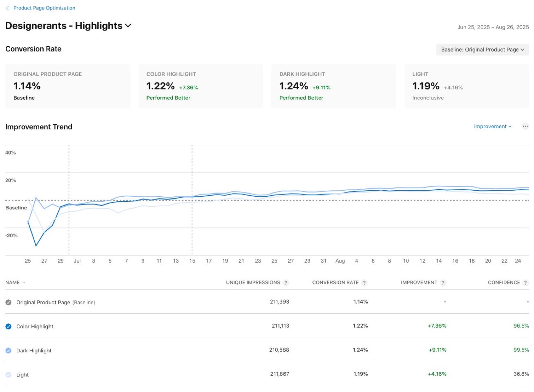Click the Aug label on the chart axis
Viewport: 534px width, 392px height.
[340, 261]
